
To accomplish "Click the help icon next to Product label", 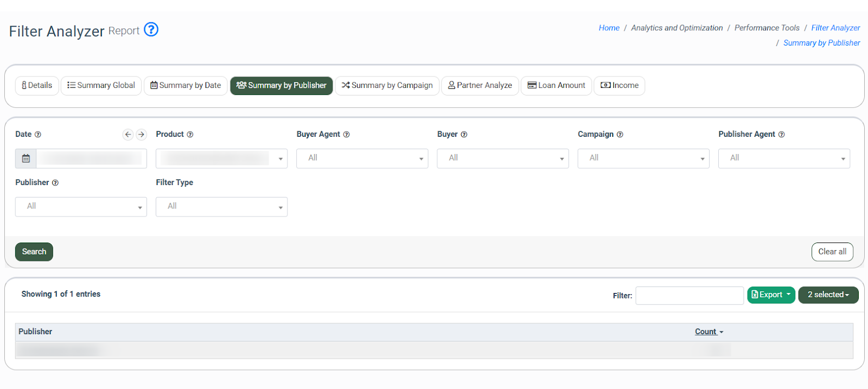I will click(190, 135).
